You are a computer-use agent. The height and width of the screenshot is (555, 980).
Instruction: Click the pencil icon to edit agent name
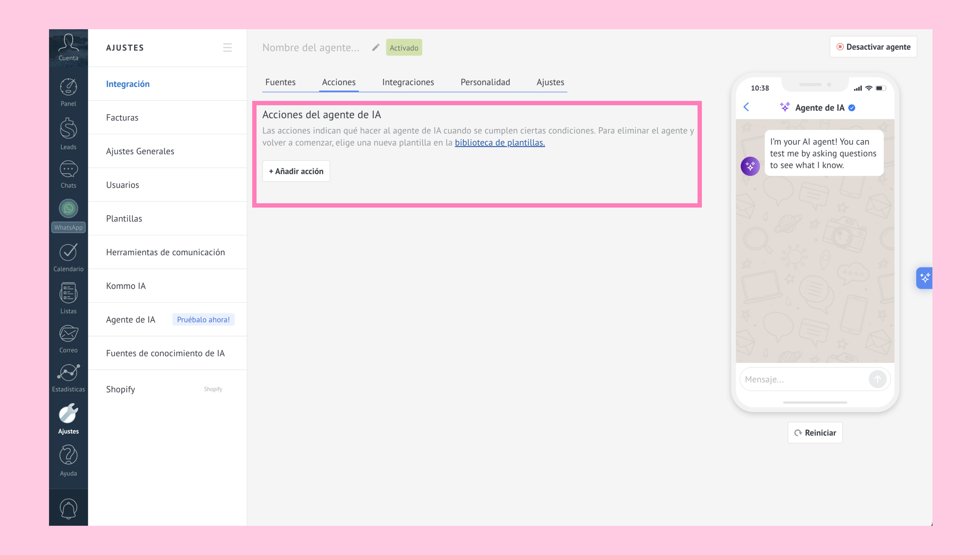click(x=376, y=47)
